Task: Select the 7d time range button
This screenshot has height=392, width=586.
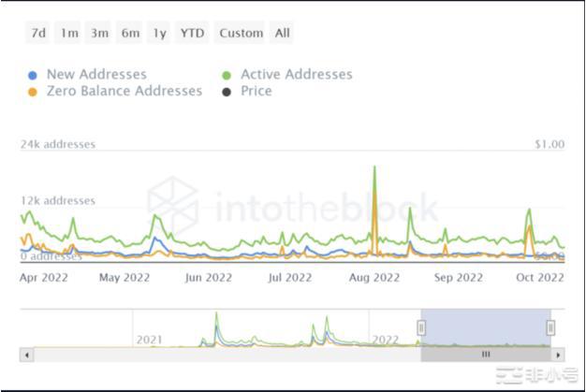Action: point(38,33)
